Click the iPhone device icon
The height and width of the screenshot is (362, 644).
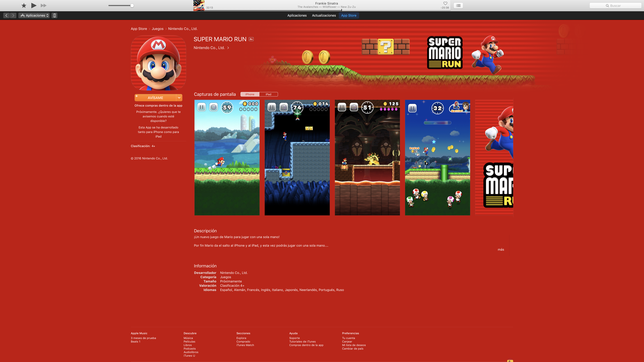54,15
